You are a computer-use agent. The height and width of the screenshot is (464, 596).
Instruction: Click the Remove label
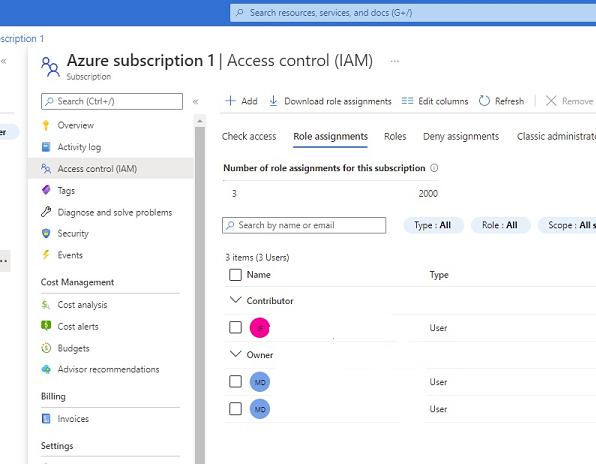(x=577, y=101)
